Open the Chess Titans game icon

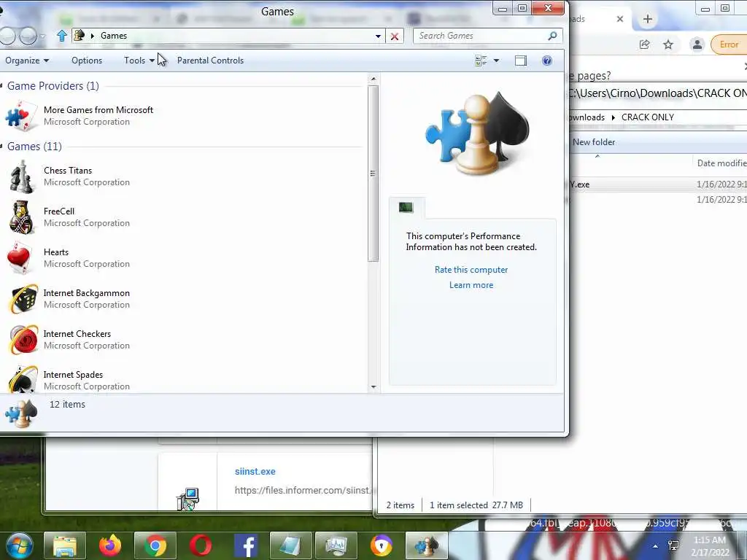(x=21, y=176)
